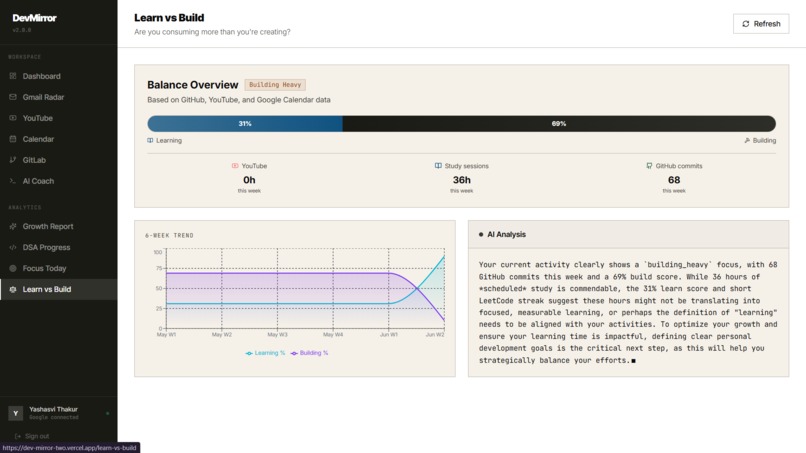Click the Study sessions book icon

[438, 166]
